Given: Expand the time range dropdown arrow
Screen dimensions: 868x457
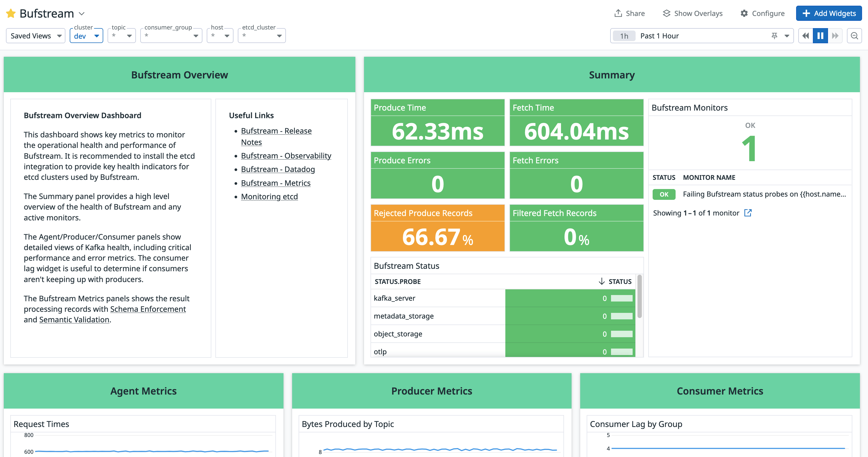Looking at the screenshot, I should pos(787,36).
